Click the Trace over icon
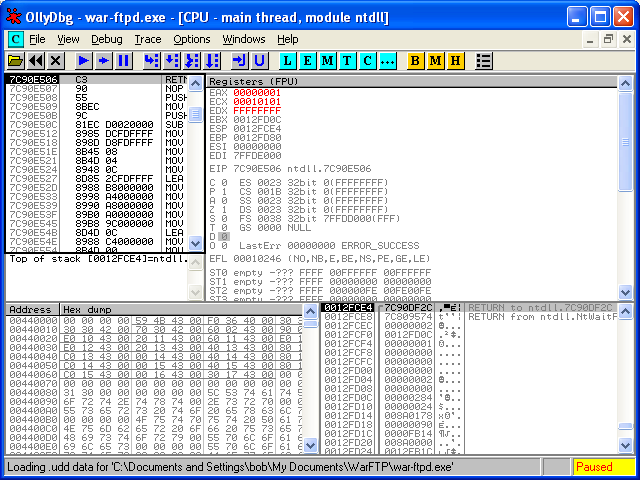640x480 pixels. tap(212, 61)
